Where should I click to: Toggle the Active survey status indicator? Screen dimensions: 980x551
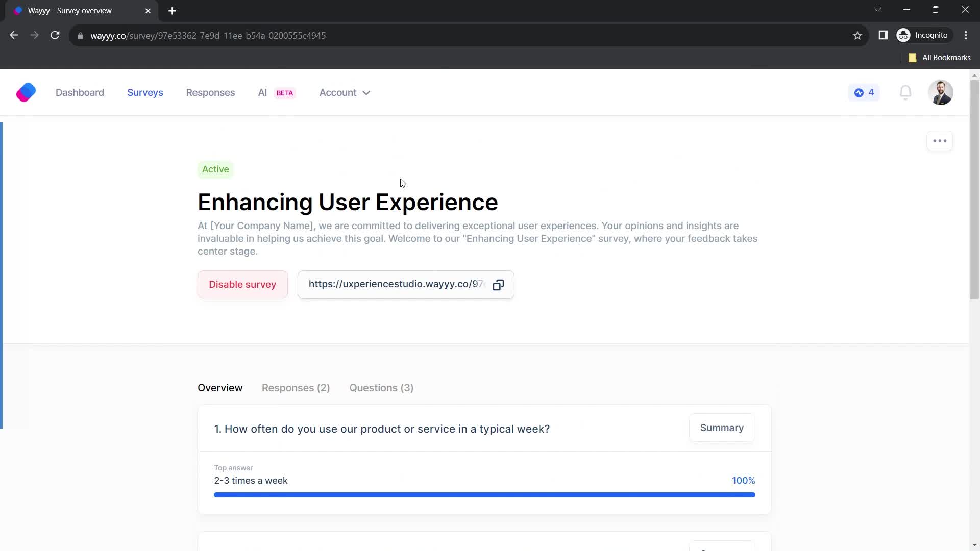[216, 169]
